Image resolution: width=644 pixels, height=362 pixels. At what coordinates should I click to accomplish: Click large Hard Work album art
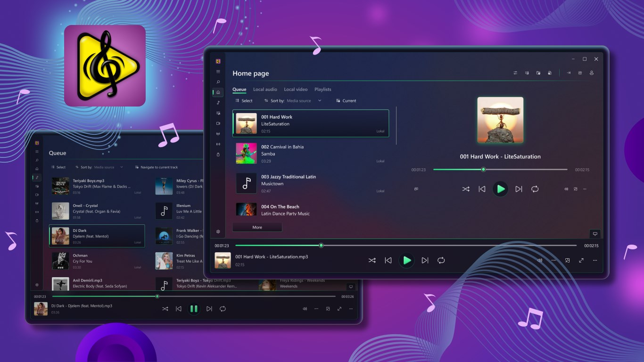click(500, 120)
